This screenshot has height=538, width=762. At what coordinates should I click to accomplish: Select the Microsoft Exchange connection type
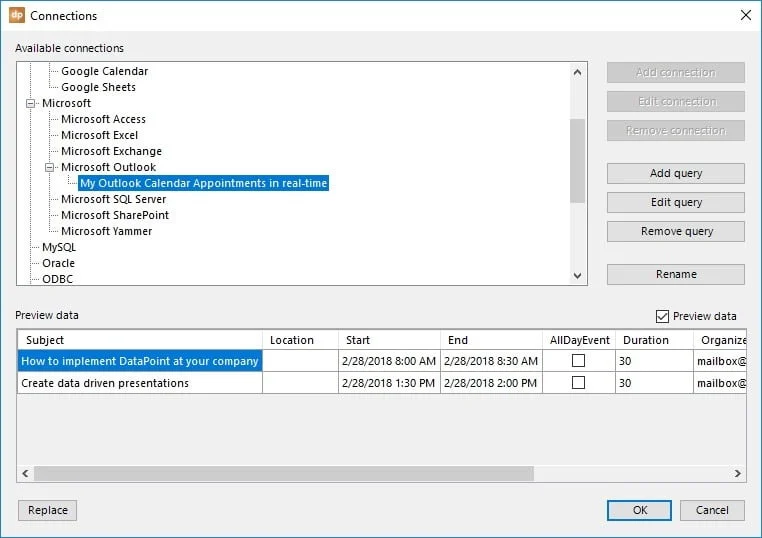coord(111,151)
